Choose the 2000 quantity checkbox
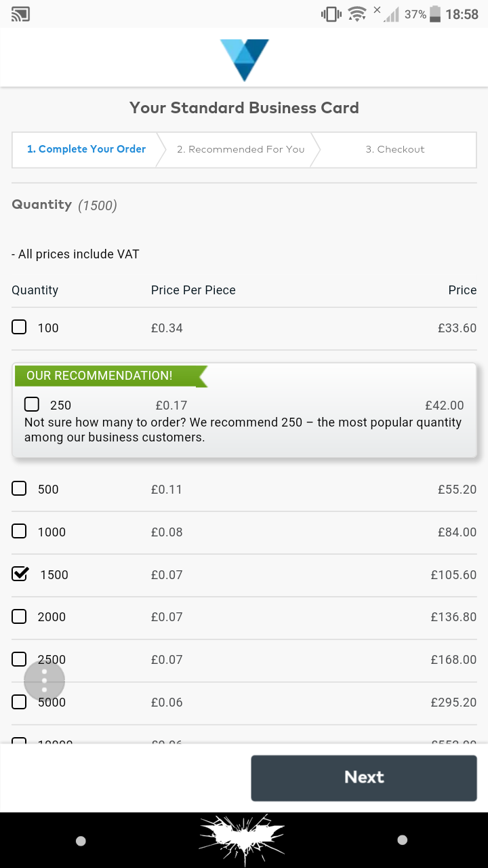Image resolution: width=488 pixels, height=868 pixels. coord(20,616)
